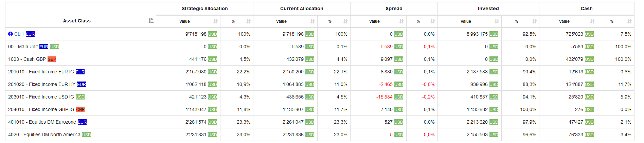Click the Asset Class column header

coord(77,21)
